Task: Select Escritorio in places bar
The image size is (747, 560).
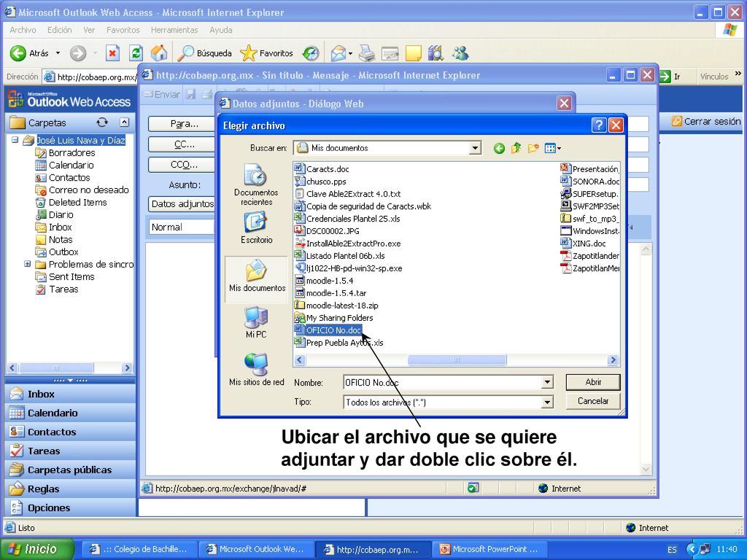Action: [256, 228]
